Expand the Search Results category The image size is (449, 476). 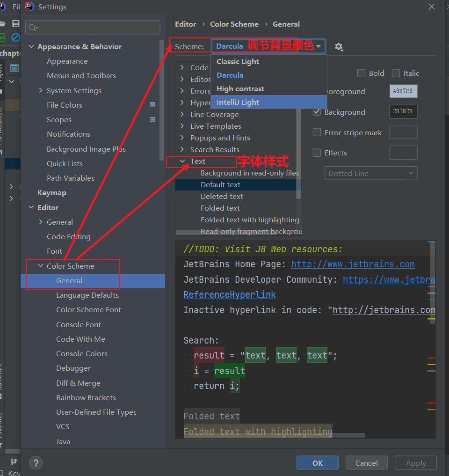click(182, 149)
